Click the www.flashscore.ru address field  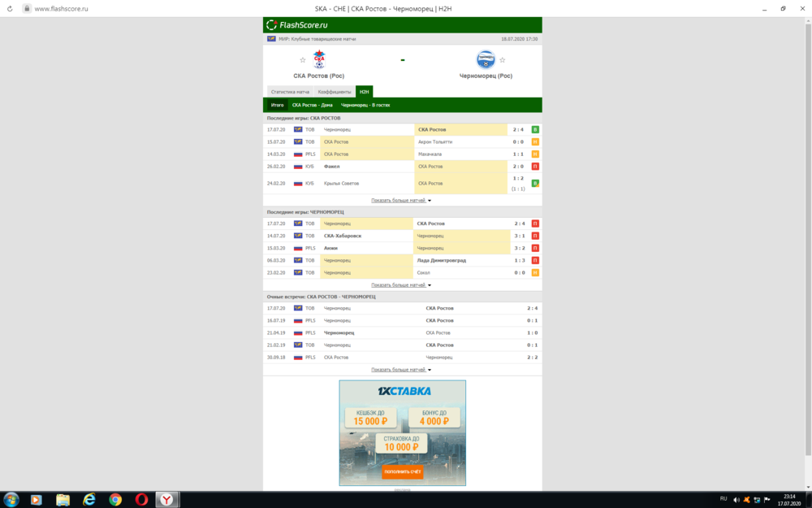tap(61, 9)
